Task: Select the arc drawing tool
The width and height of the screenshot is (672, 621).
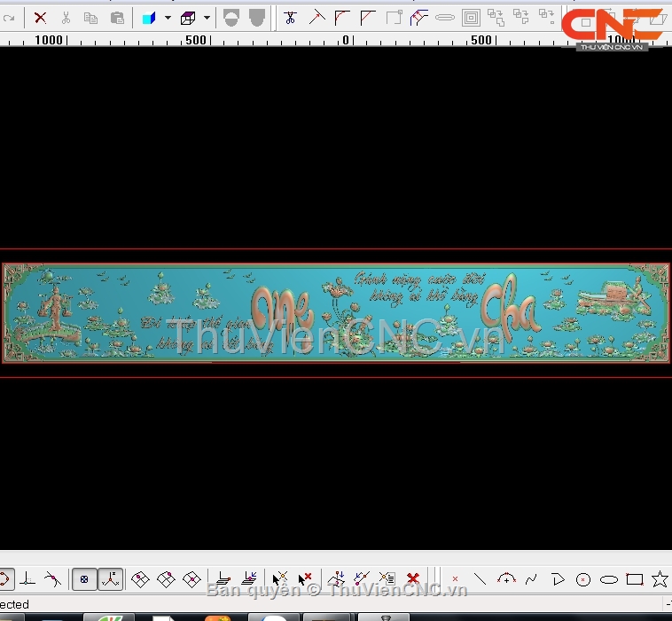Action: (506, 579)
